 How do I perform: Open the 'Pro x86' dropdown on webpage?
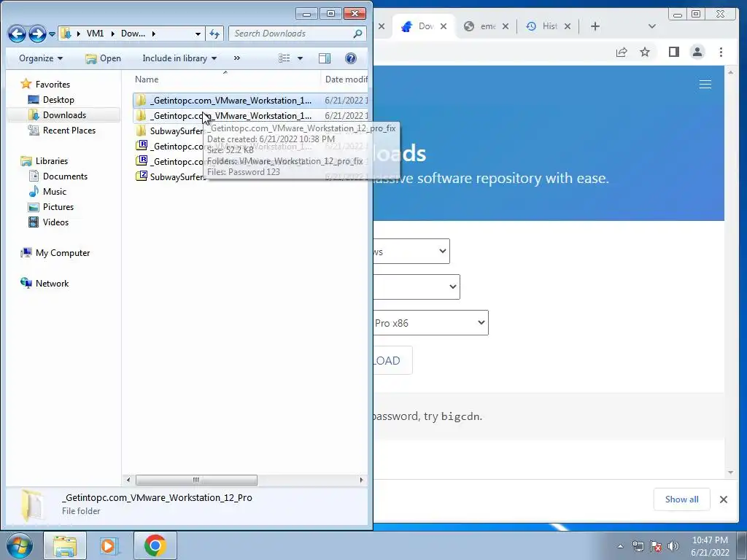pyautogui.click(x=430, y=323)
